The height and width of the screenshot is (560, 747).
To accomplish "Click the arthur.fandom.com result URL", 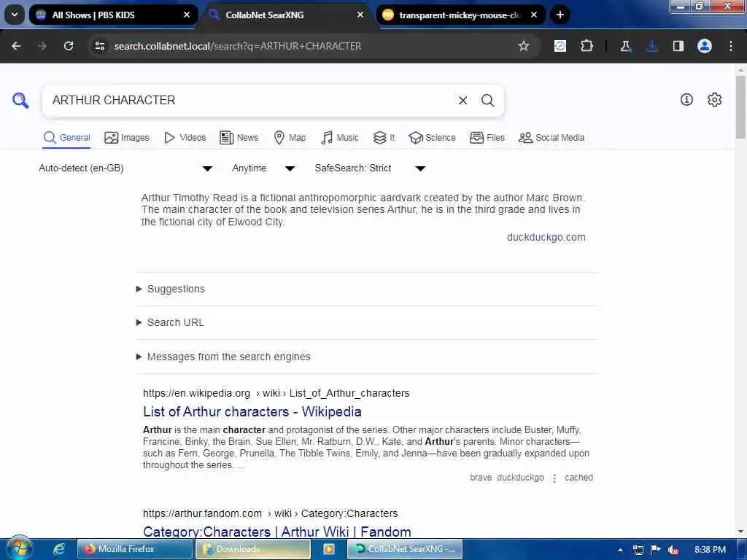I will click(270, 513).
